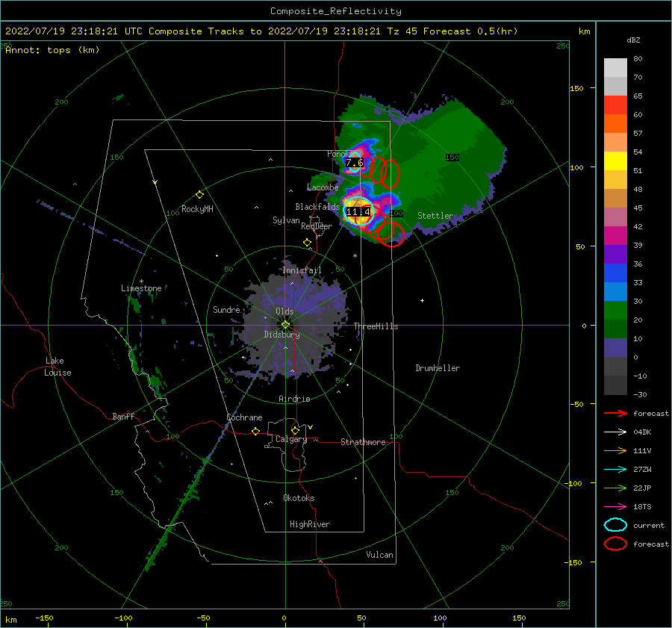Image resolution: width=672 pixels, height=628 pixels.
Task: Click the Banff label on map
Action: click(123, 416)
